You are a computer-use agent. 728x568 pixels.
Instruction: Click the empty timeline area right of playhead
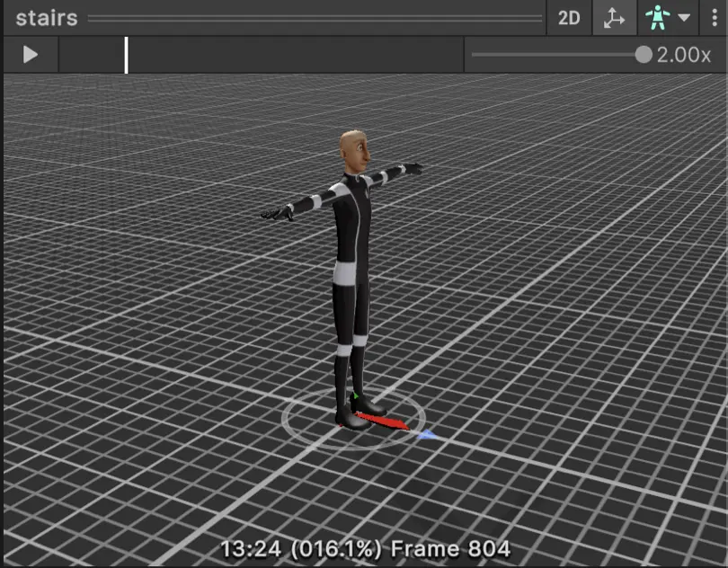297,55
